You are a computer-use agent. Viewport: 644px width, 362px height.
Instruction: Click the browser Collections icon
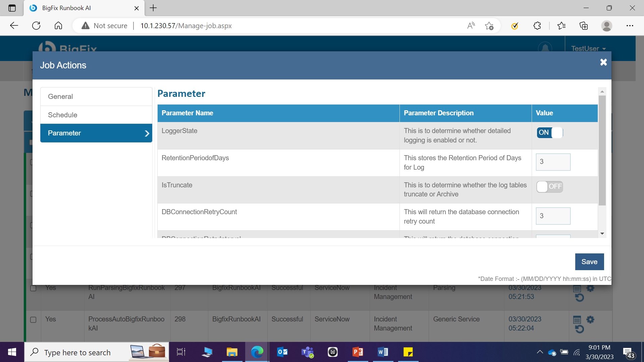(584, 26)
